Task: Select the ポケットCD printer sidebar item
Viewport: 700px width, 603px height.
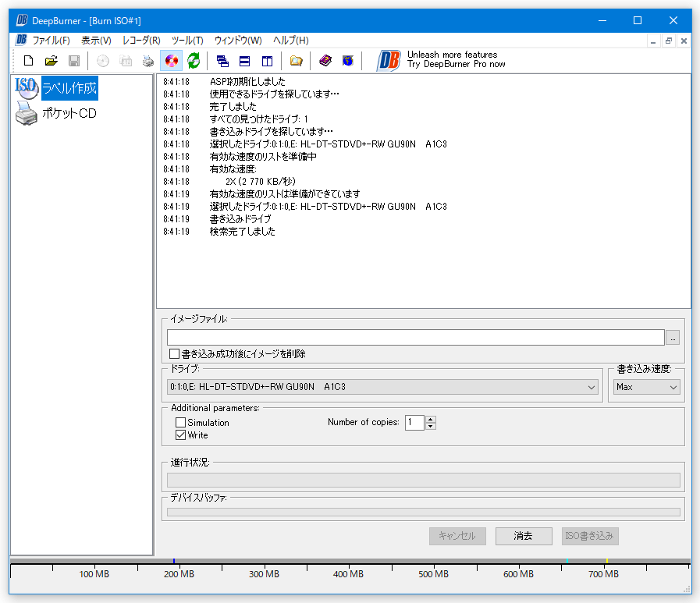Action: coord(56,113)
